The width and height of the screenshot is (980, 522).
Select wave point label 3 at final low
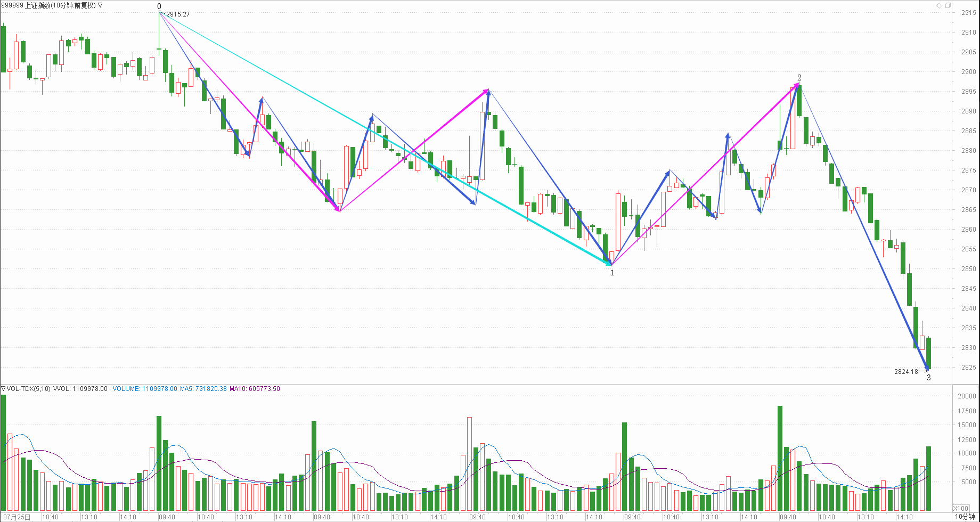(928, 378)
